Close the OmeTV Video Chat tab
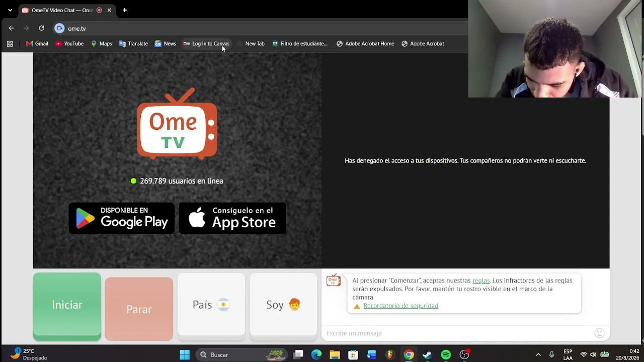The image size is (644, 362). pos(109,10)
